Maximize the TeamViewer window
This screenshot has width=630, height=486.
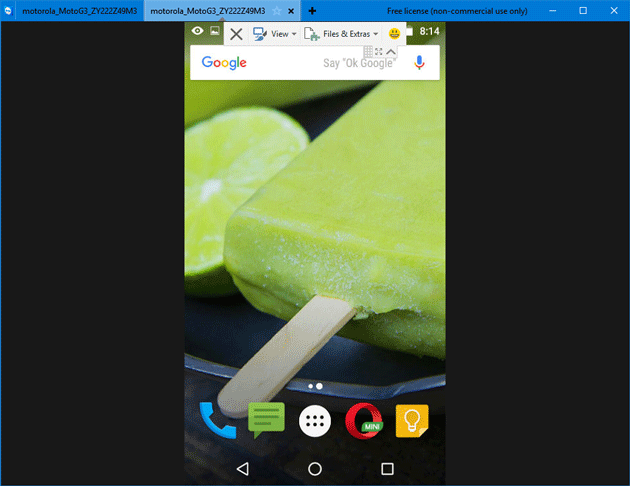click(x=583, y=11)
